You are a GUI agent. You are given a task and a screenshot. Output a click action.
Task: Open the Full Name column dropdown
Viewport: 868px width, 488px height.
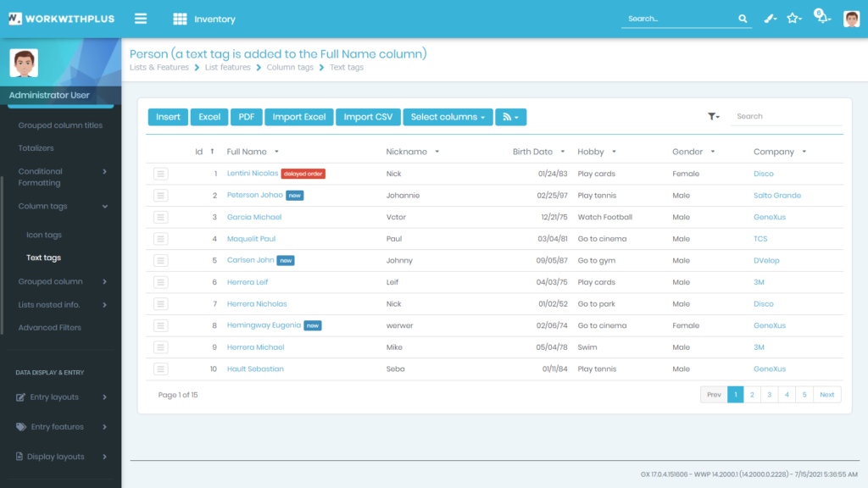click(277, 152)
